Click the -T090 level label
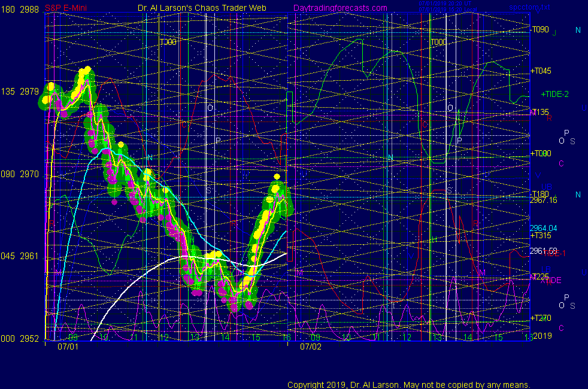The width and height of the screenshot is (588, 389). (x=540, y=29)
